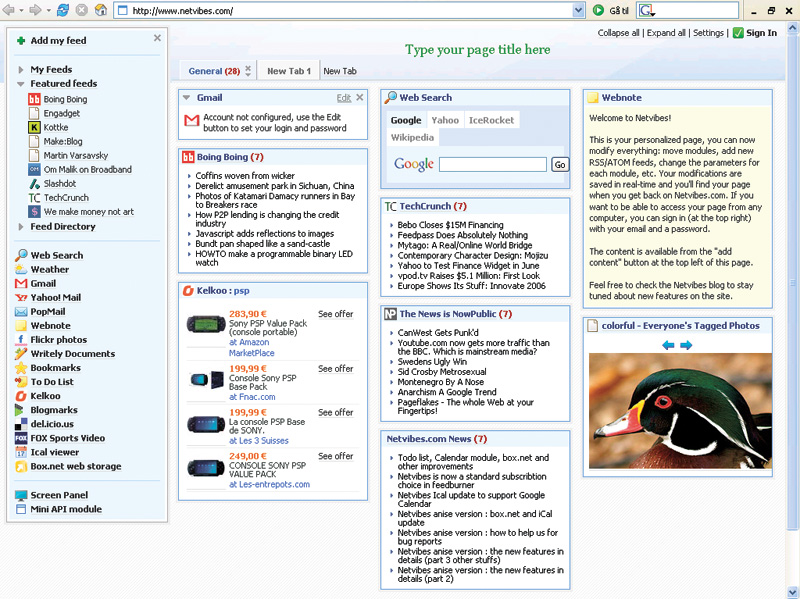Show previous photo with left arrow
Viewport: 800px width, 599px height.
[x=668, y=345]
